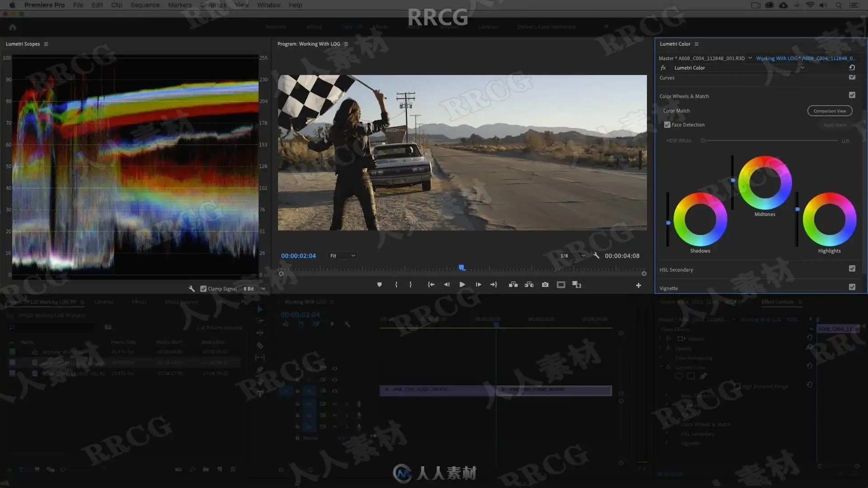Image resolution: width=868 pixels, height=488 pixels.
Task: Step forward one frame
Action: pos(478,285)
